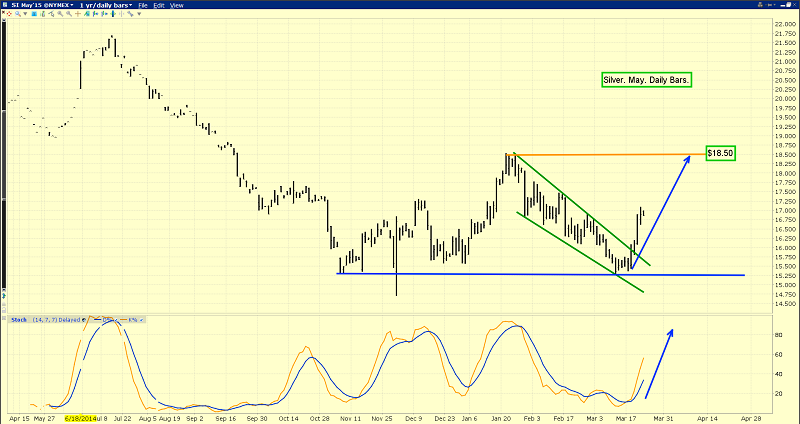Click the highlighted 6/18/2014 date label
This screenshot has width=800, height=424.
tap(79, 417)
